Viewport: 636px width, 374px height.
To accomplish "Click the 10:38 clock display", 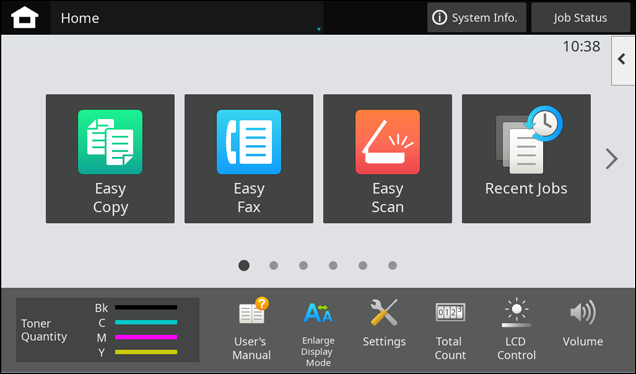I will tap(581, 46).
